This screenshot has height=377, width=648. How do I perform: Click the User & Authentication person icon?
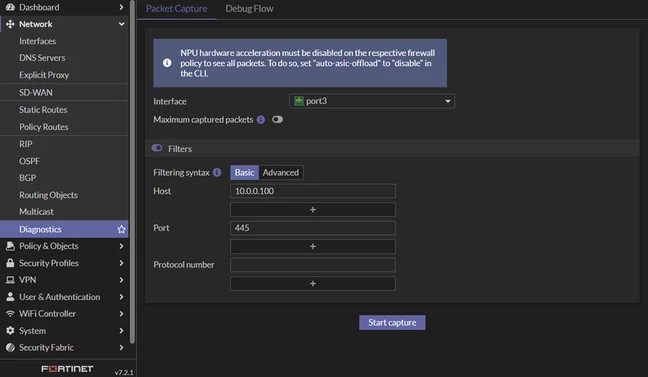coord(10,297)
